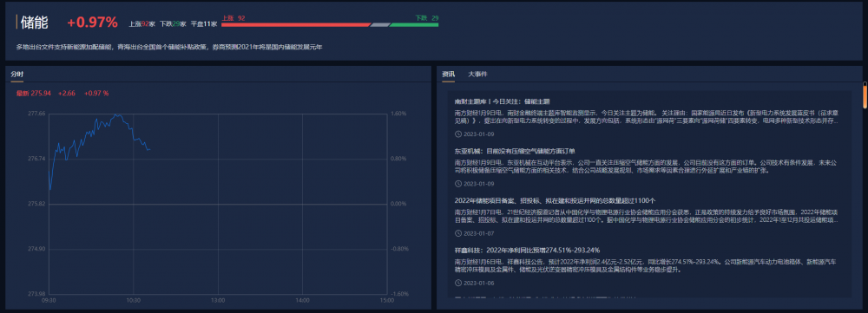
Task: Click the 274.90 y-axis label
Action: [x=36, y=249]
